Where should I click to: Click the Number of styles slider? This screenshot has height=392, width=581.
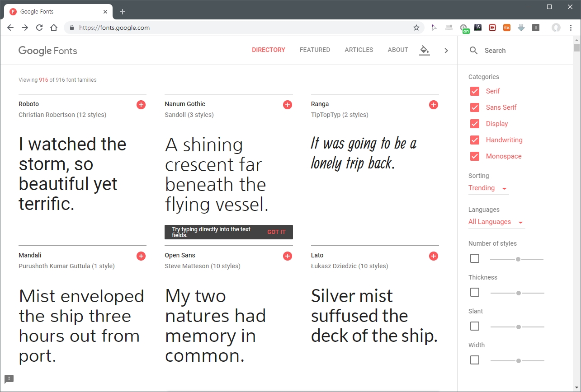coord(517,259)
